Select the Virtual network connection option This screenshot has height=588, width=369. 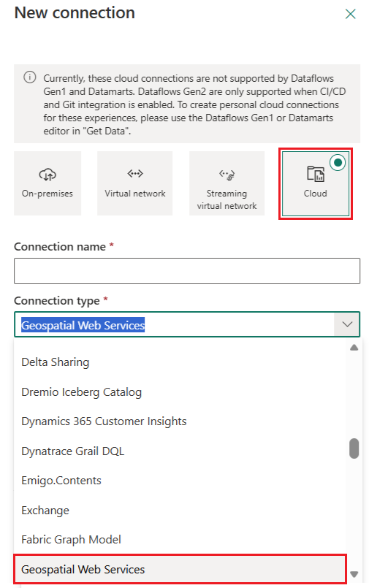click(135, 183)
